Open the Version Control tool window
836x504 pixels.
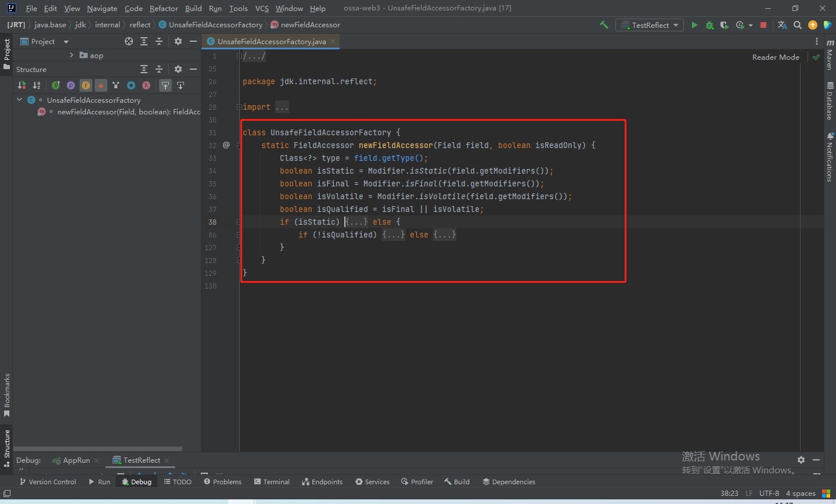click(x=48, y=482)
